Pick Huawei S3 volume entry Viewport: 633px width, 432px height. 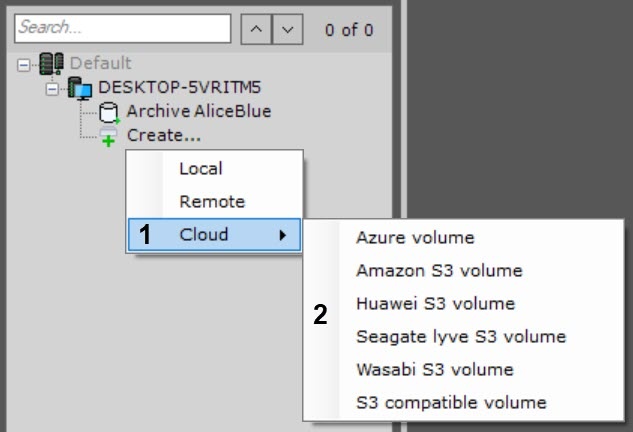pyautogui.click(x=435, y=303)
